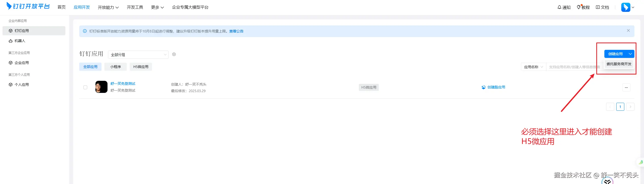
Task: Select 钉钉应用 in the sidebar
Action: 34,31
